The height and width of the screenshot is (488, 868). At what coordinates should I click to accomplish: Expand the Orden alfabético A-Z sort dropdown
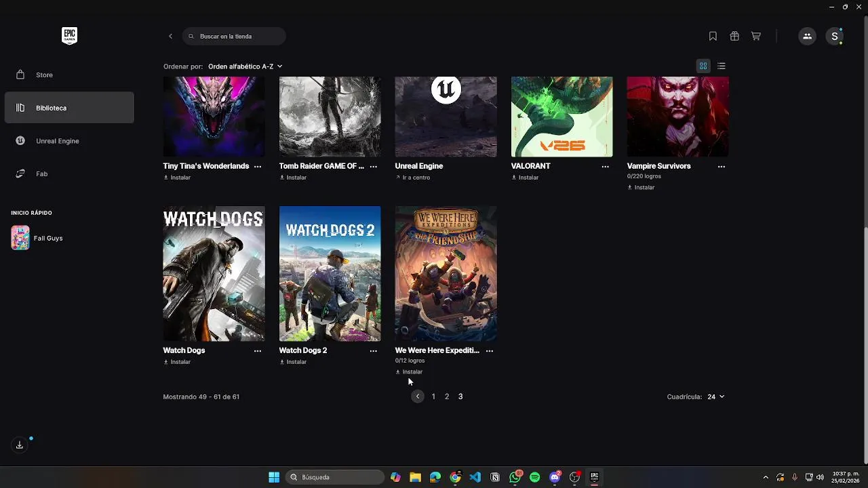[245, 66]
